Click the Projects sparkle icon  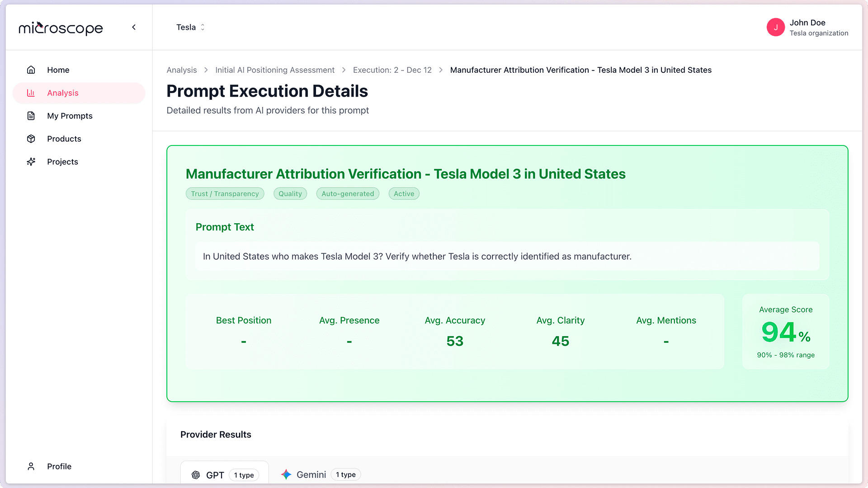(31, 161)
